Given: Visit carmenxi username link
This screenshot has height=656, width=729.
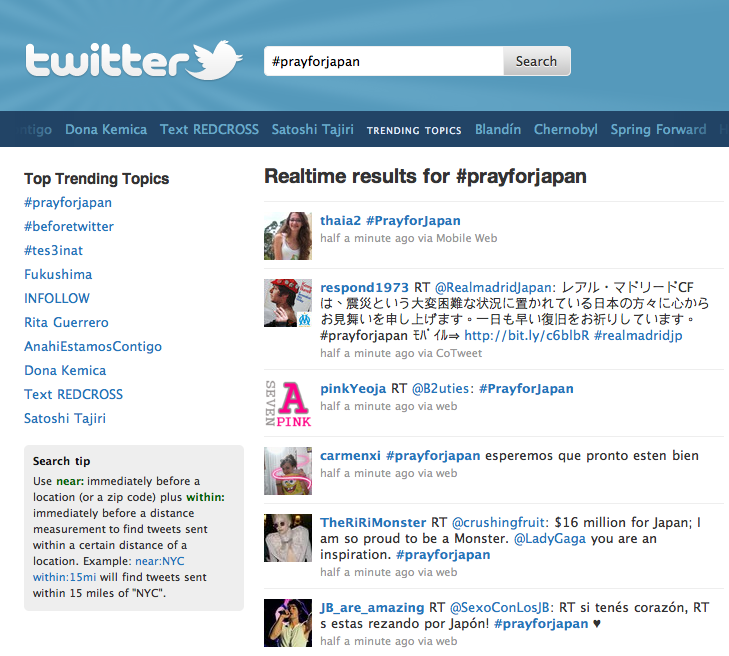Looking at the screenshot, I should (x=350, y=456).
